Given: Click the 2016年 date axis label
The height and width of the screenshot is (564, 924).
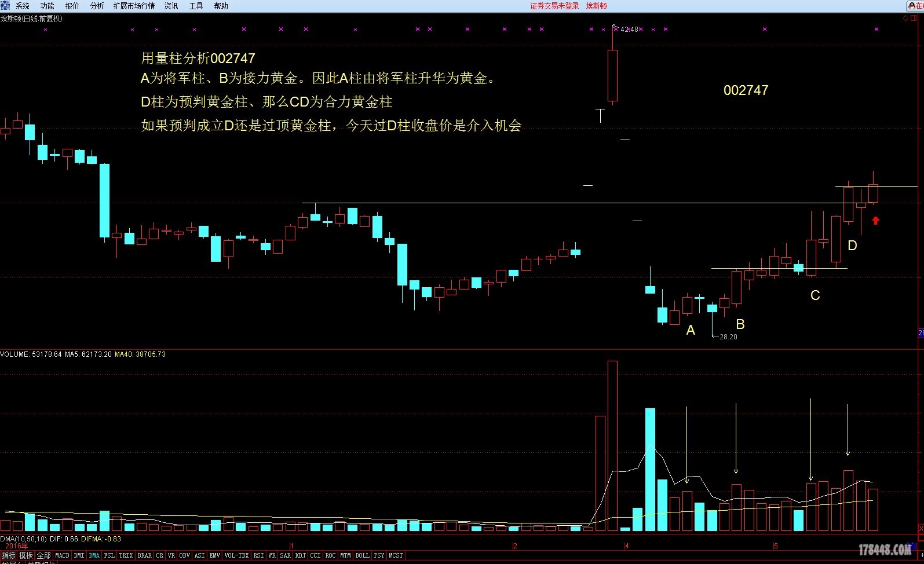Looking at the screenshot, I should (x=16, y=546).
